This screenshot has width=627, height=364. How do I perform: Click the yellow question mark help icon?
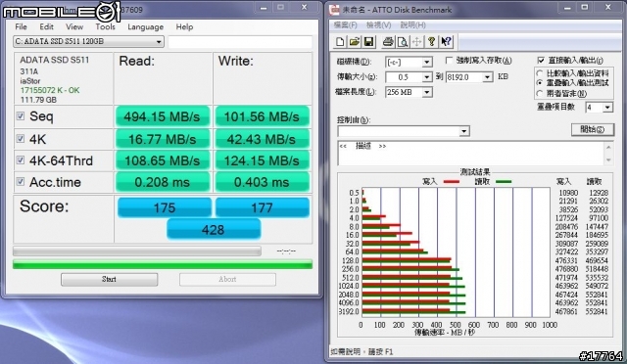point(431,41)
